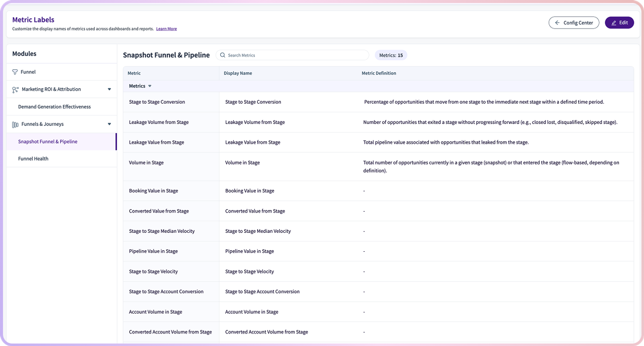Click the Metrics: 15 count badge
Viewport: 644px width, 346px height.
click(x=391, y=55)
